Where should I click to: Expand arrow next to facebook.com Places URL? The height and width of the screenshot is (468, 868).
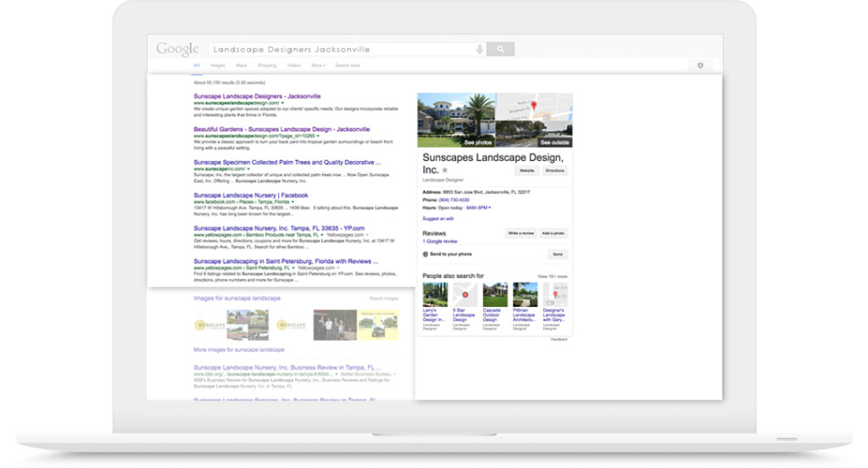pos(292,202)
